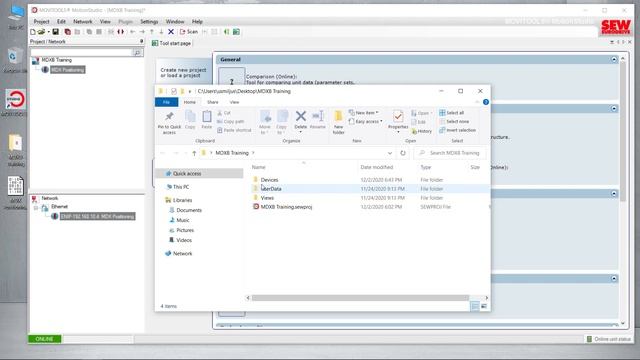
Task: Open Help menu in MotionStudio
Action: pos(197,22)
